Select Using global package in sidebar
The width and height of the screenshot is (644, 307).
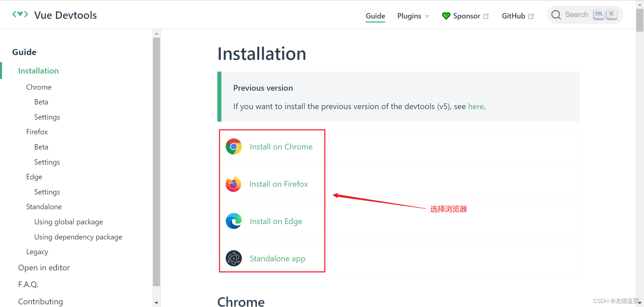(68, 222)
